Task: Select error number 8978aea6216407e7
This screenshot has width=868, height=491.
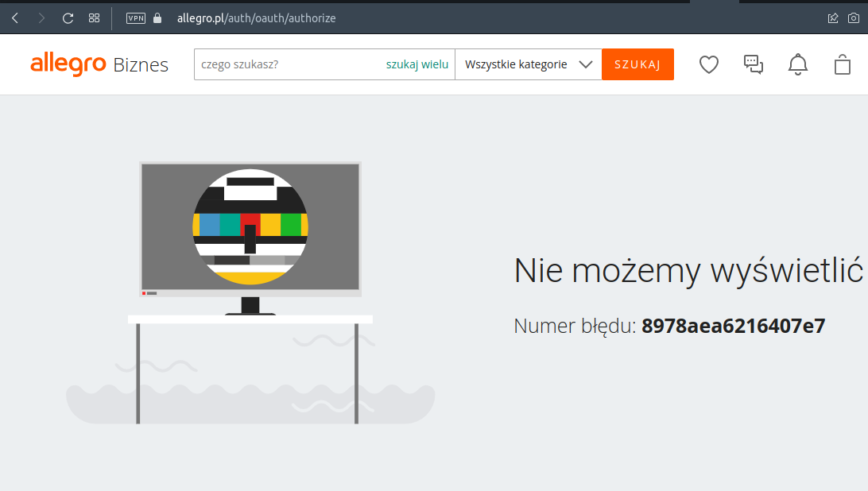Action: 733,326
